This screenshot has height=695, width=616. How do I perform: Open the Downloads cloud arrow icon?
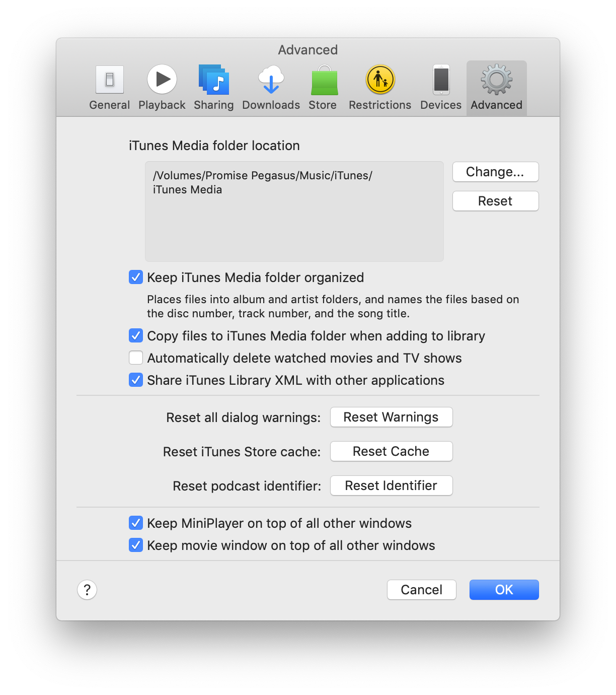click(x=271, y=80)
